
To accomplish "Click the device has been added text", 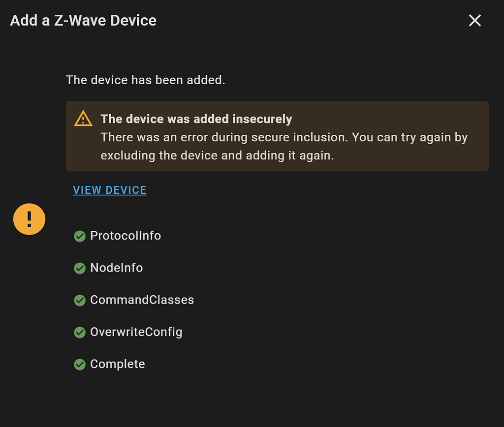I will tap(146, 80).
